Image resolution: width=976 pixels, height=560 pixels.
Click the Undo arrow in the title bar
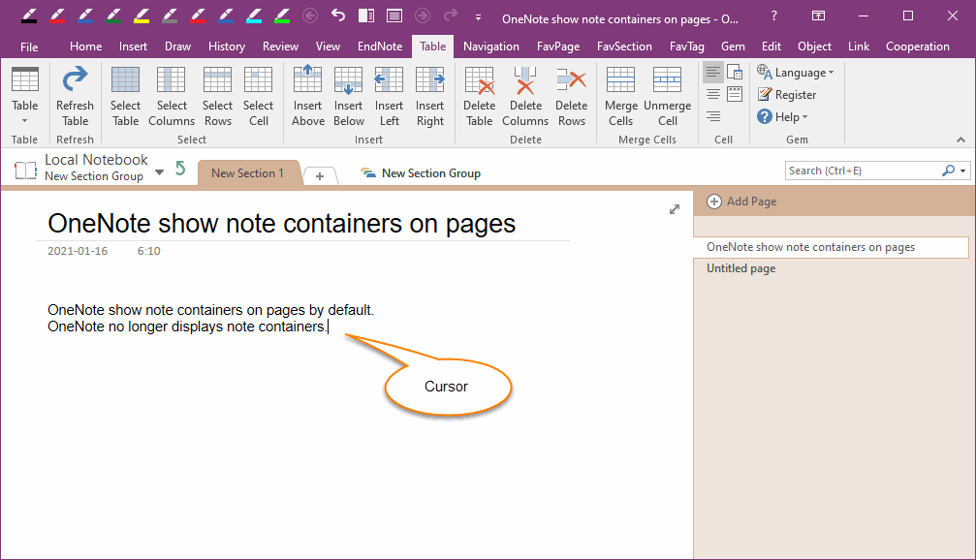[338, 15]
